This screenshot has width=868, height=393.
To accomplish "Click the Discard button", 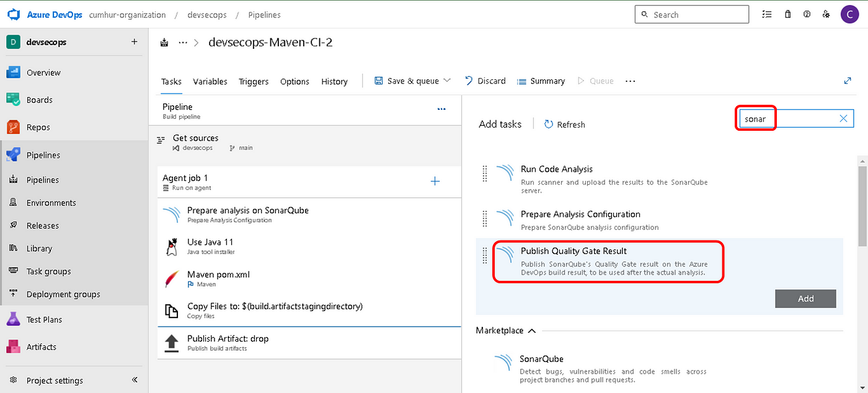I will click(485, 81).
